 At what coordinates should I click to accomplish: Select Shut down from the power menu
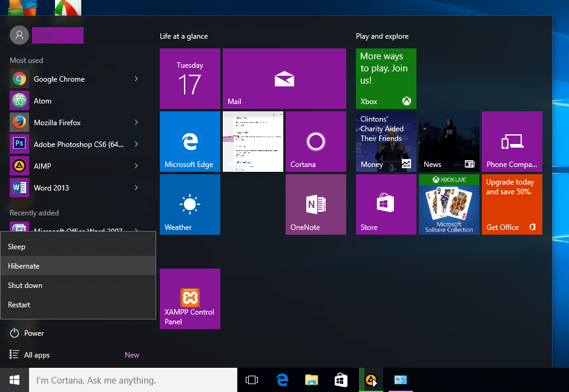[78, 286]
